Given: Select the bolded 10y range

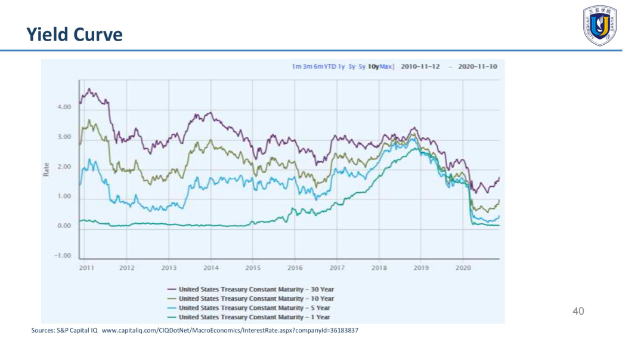Looking at the screenshot, I should [373, 66].
